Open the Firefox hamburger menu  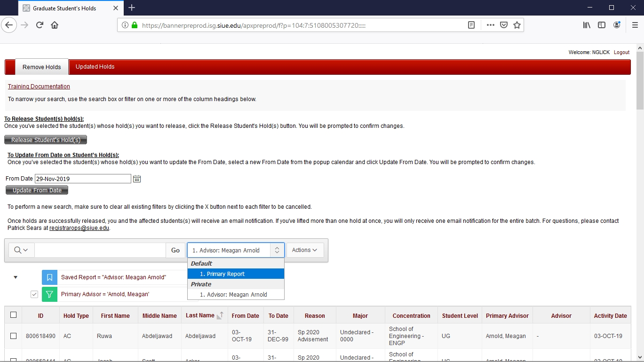pos(635,25)
